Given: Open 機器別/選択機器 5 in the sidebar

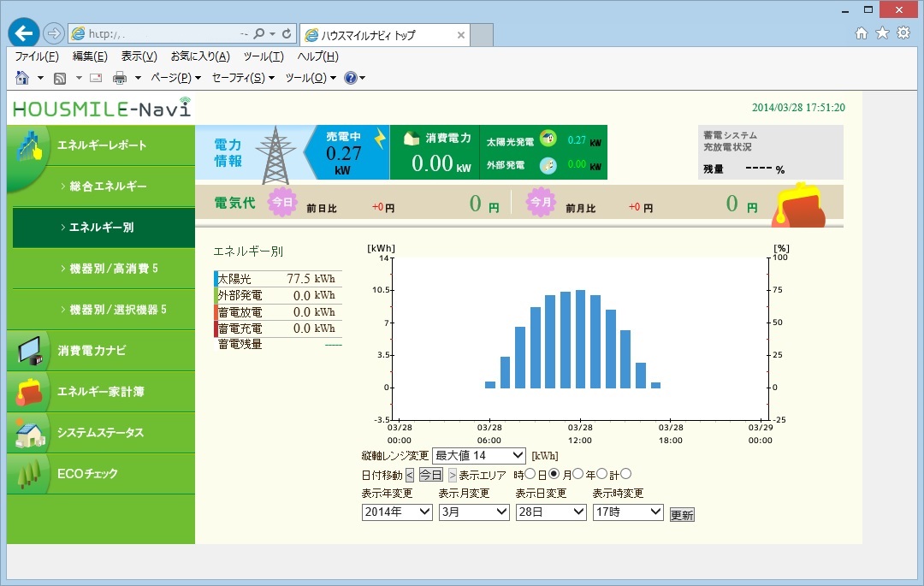Looking at the screenshot, I should pos(104,310).
